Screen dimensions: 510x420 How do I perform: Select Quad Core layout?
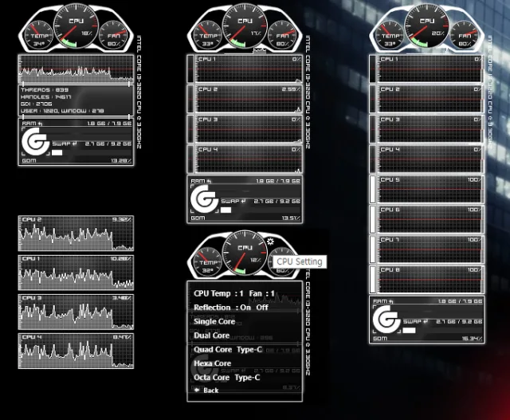(213, 349)
